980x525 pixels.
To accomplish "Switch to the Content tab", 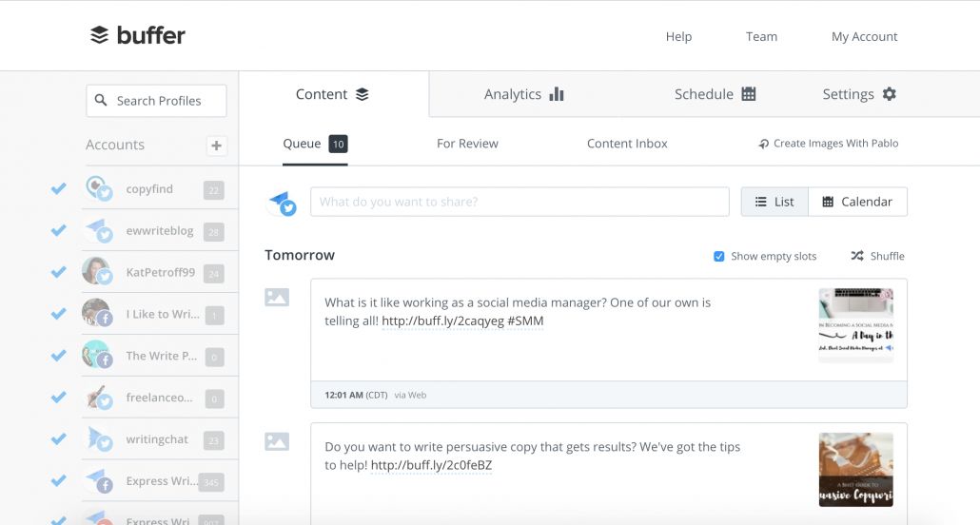I will click(333, 94).
